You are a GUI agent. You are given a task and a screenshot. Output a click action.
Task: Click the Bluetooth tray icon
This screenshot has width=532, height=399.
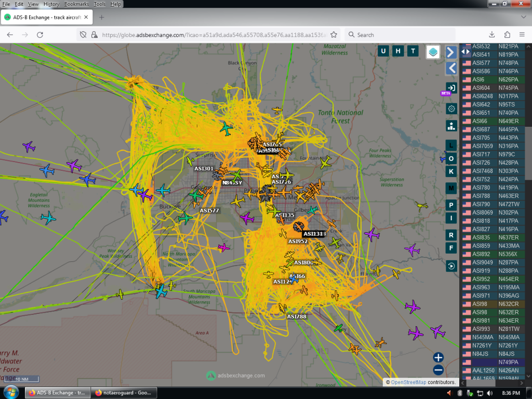pyautogui.click(x=460, y=393)
